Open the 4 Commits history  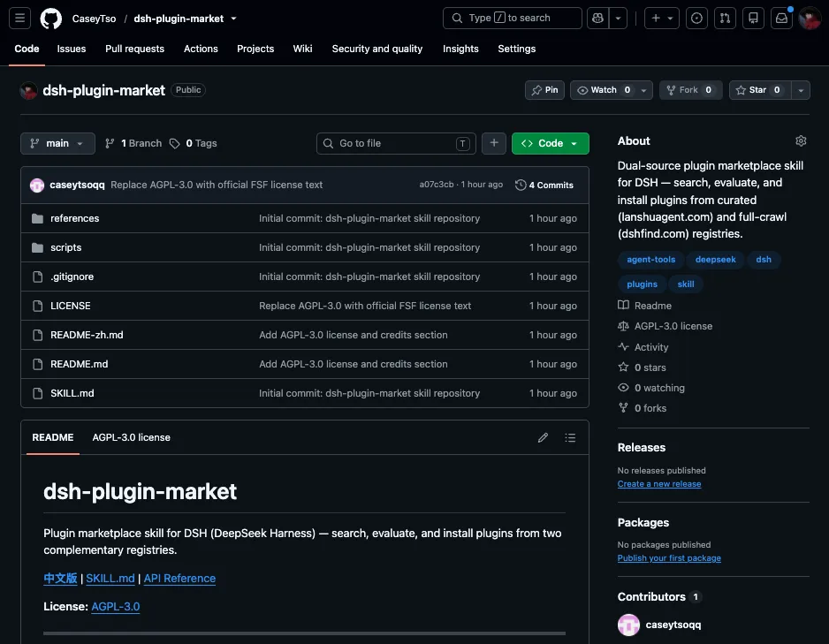tap(544, 185)
